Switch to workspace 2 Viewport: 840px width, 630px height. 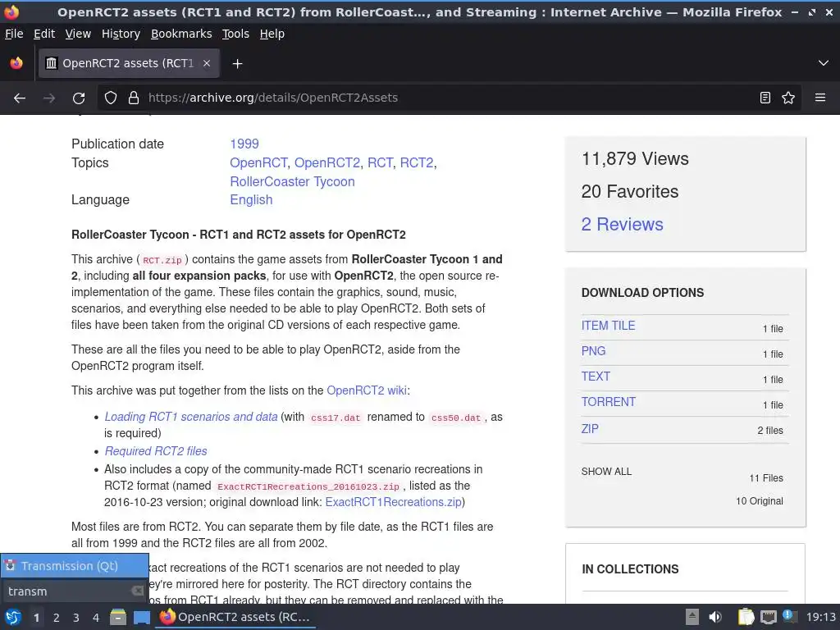click(56, 618)
